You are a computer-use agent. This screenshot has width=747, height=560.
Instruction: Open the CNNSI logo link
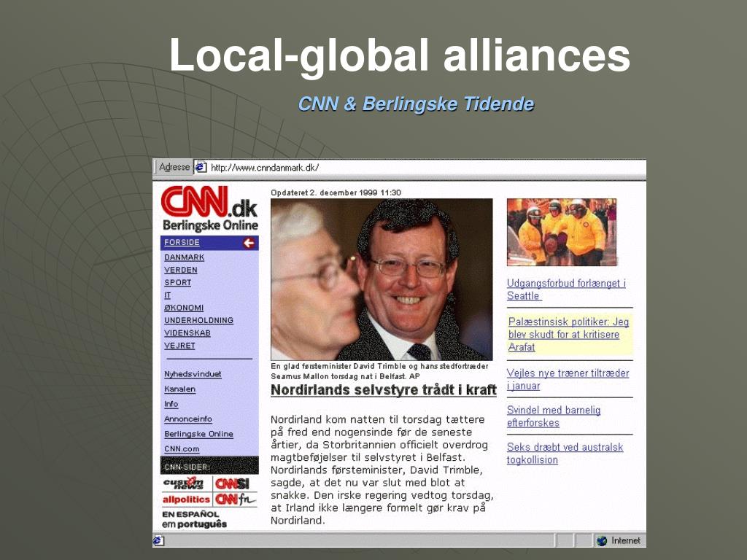232,483
